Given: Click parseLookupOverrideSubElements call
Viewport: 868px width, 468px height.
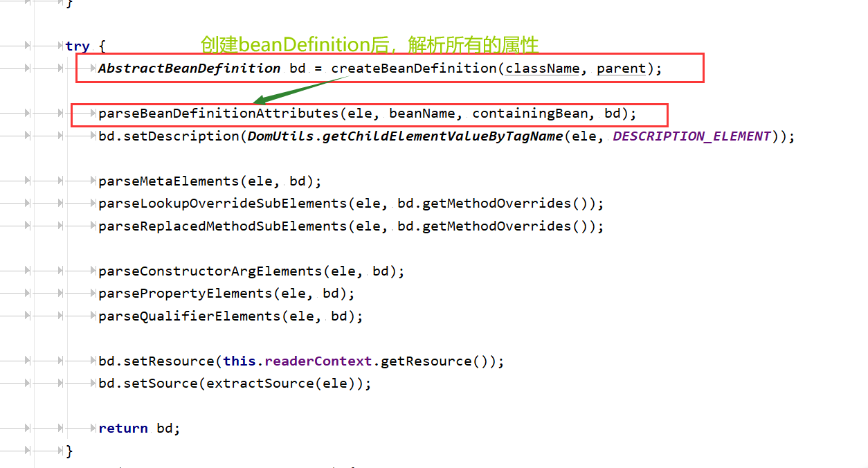Looking at the screenshot, I should (x=222, y=204).
